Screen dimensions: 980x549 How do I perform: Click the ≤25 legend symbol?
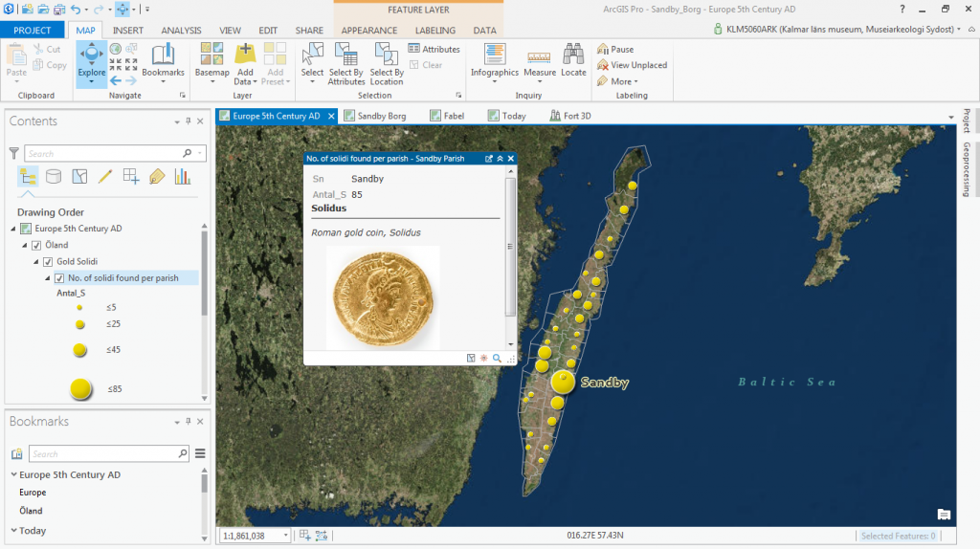pos(80,324)
